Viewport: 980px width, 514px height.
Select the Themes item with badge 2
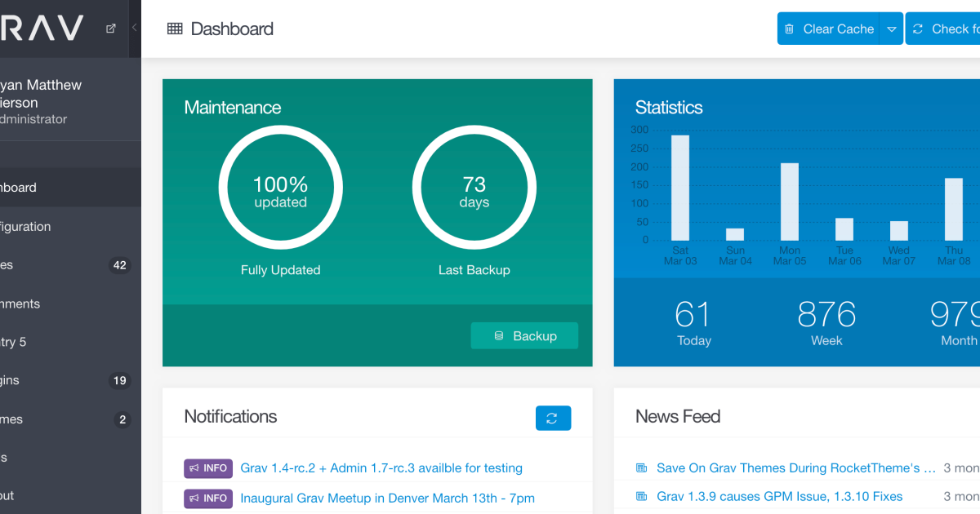[49, 419]
